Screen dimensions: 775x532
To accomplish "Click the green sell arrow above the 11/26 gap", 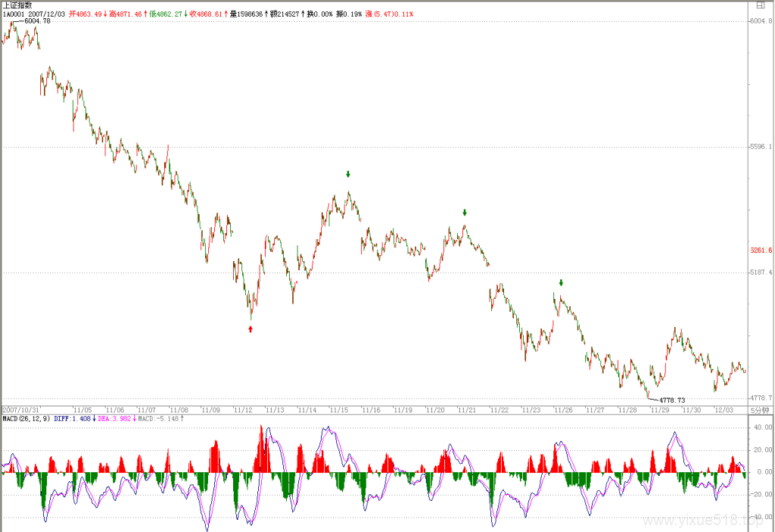I will point(561,283).
